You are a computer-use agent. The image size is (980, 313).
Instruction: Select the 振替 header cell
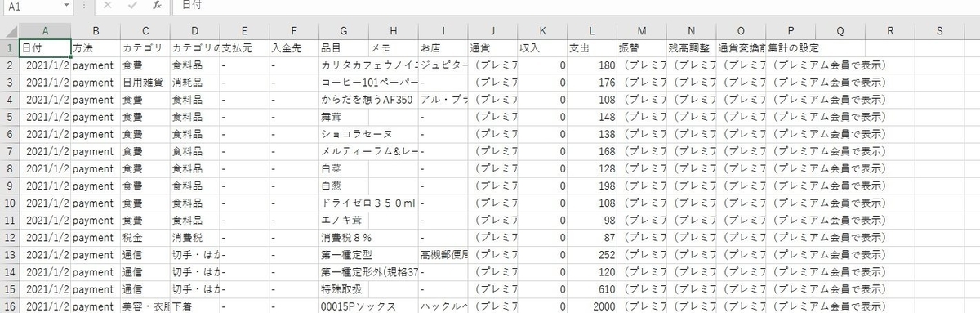click(642, 47)
